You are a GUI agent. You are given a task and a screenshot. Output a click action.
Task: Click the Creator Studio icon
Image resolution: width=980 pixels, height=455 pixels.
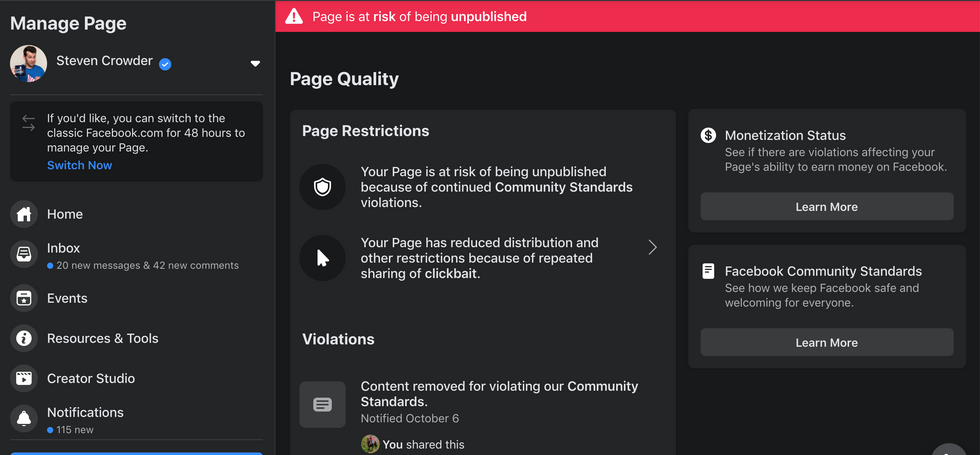(24, 378)
